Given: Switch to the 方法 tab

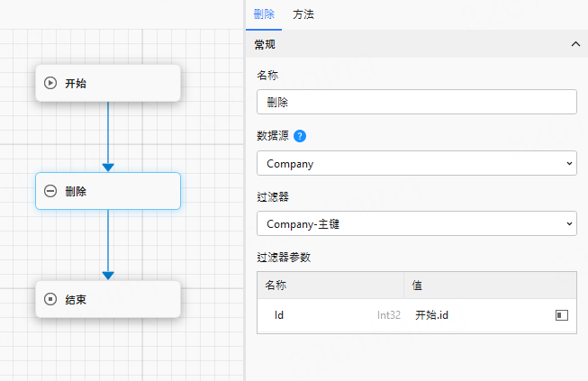Looking at the screenshot, I should pos(303,14).
